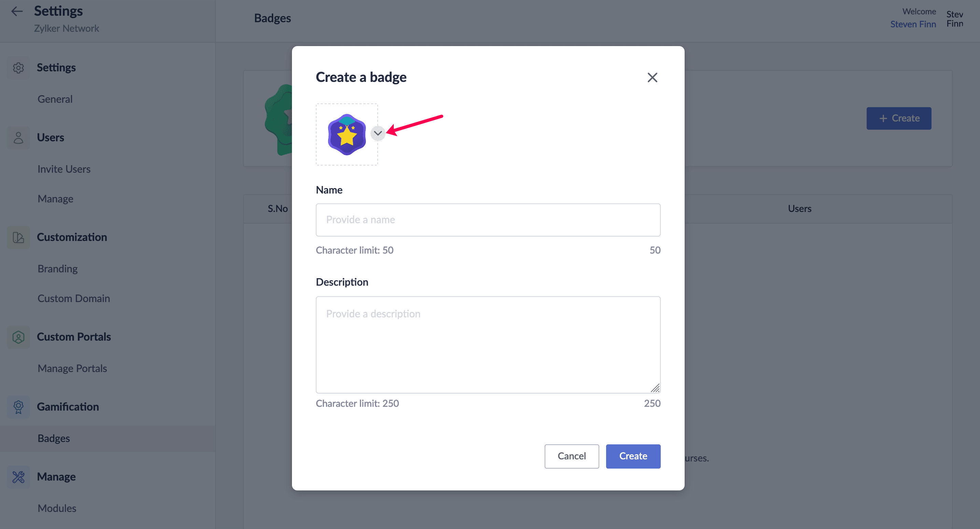Focus the badge Name input field
The image size is (980, 529).
[488, 220]
